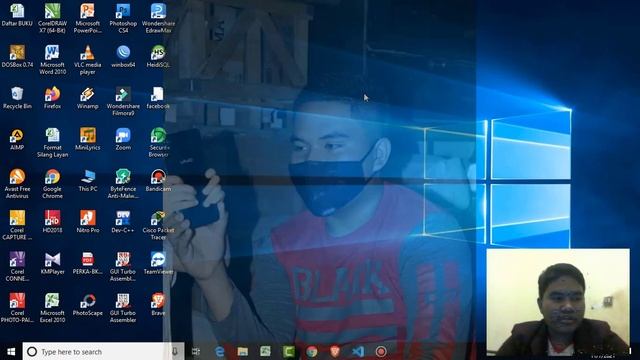Open Task View on the taskbar
Viewport: 640px width, 360px height.
tap(196, 351)
